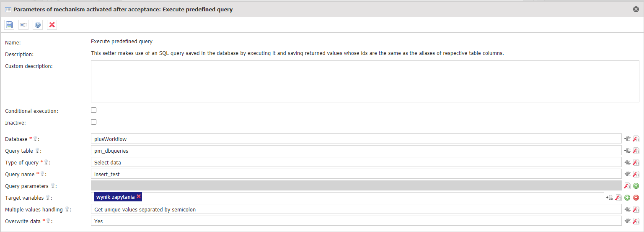Click the lightbulb hint next to Overwrite data
The image size is (644, 232).
click(x=47, y=221)
